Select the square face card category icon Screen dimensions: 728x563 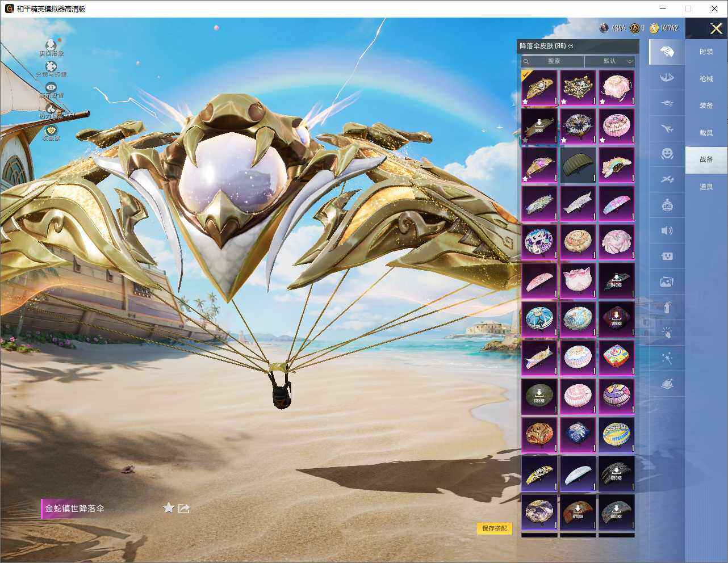point(667,256)
